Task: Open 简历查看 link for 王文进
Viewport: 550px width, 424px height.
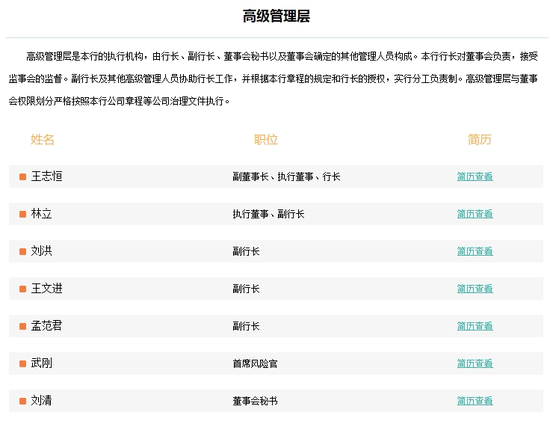Action: 475,289
